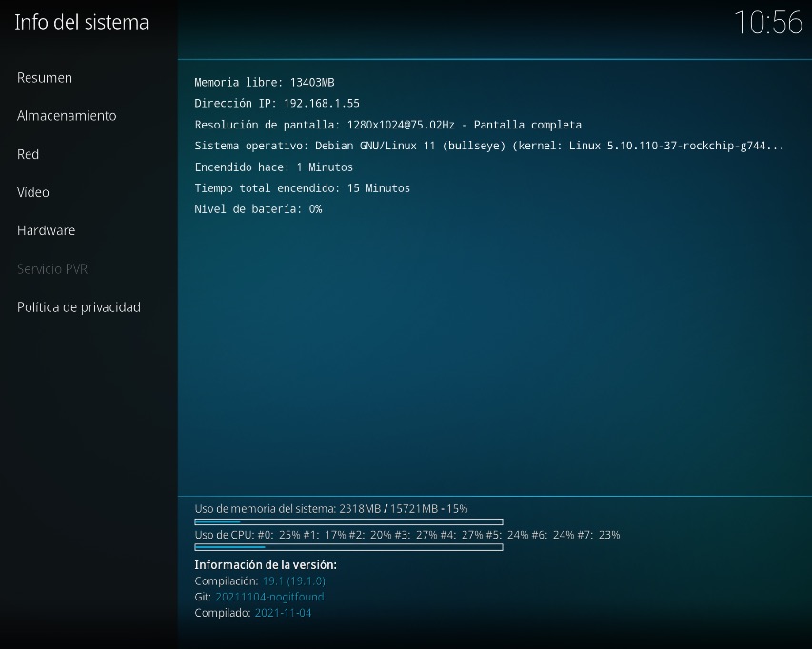Click the Nivel de batería: 0% line
Viewport: 812px width, 649px height.
258,209
